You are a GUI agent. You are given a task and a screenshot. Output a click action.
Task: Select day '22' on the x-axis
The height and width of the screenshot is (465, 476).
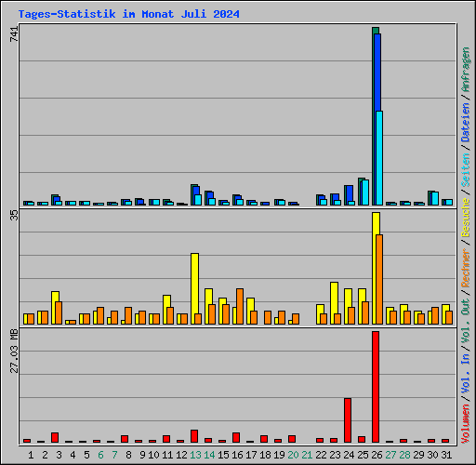pos(321,455)
